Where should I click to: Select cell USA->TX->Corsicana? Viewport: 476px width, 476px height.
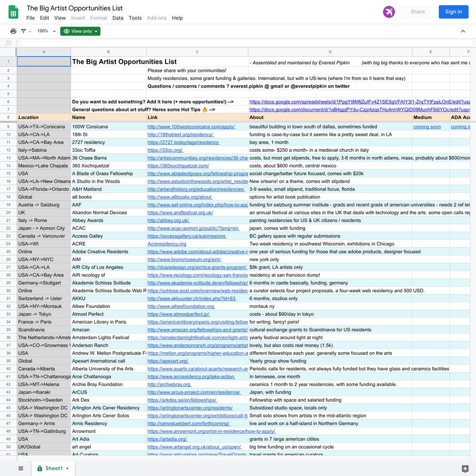coord(44,127)
